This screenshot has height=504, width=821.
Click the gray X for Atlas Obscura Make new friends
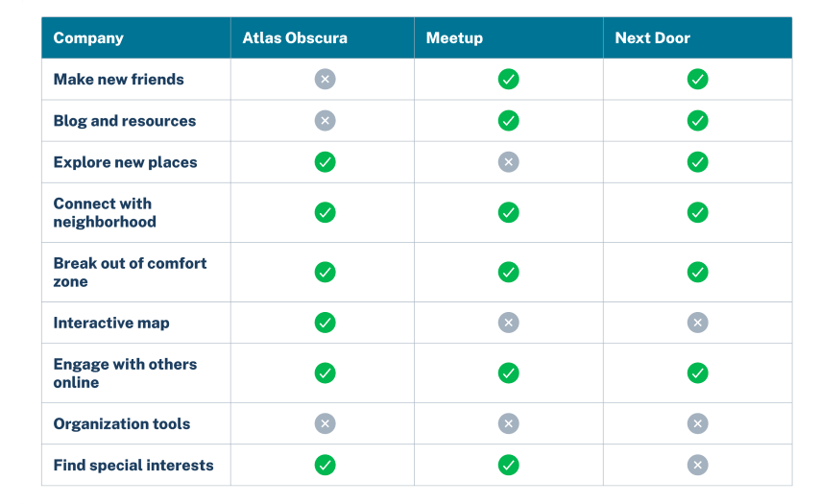[x=325, y=79]
